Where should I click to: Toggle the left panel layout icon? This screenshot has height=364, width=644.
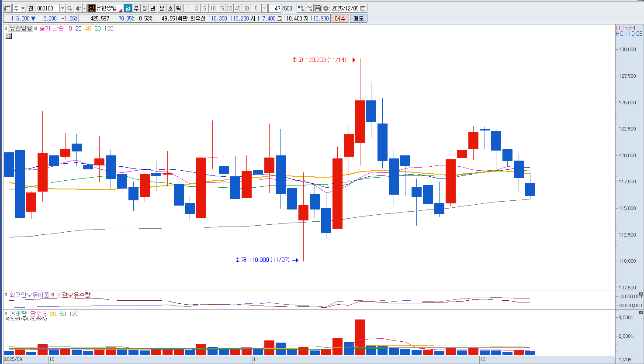click(7, 8)
